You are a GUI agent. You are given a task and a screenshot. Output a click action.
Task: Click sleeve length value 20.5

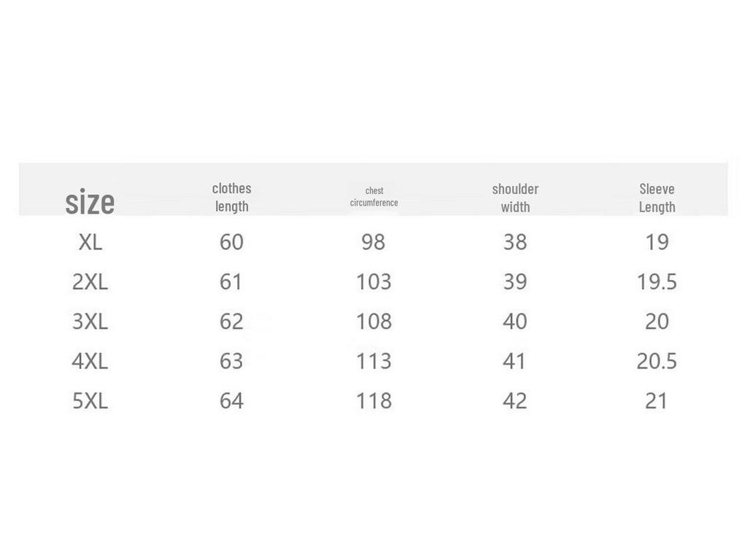click(657, 361)
